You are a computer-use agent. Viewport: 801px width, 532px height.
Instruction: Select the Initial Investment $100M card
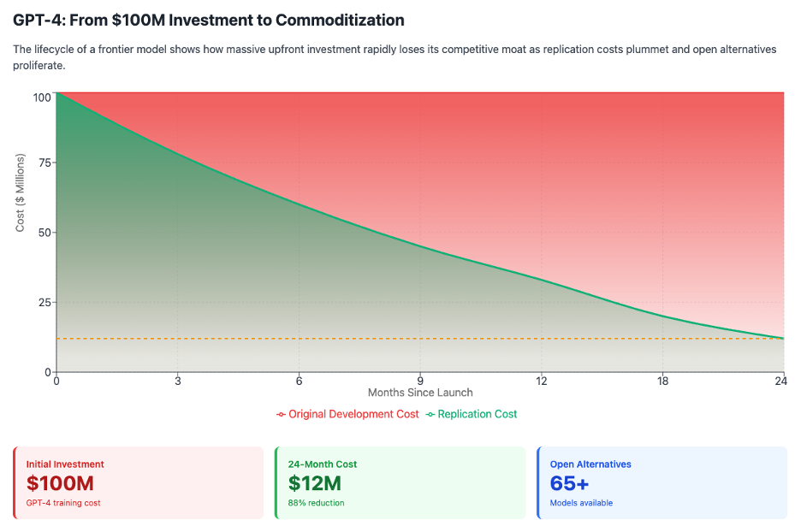(139, 483)
